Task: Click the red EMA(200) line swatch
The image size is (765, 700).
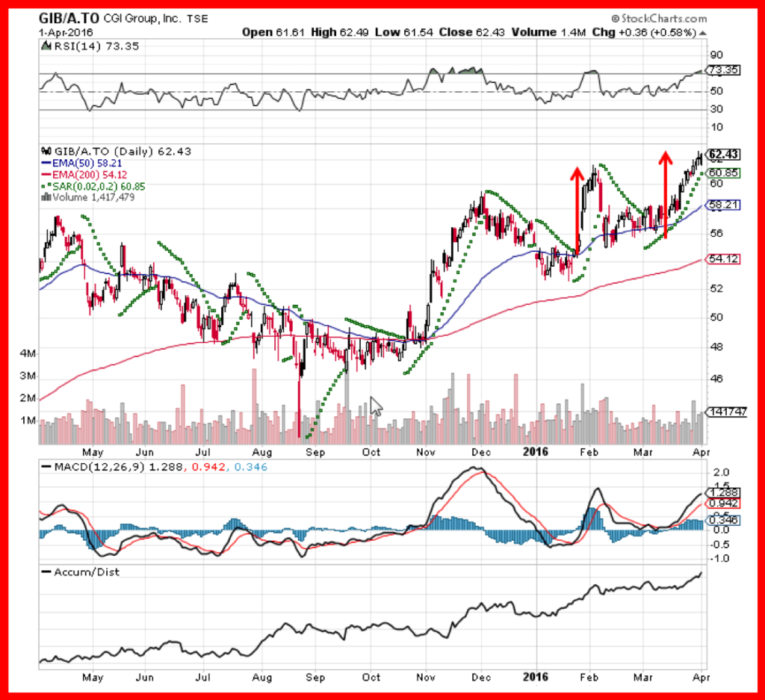Action: 46,173
